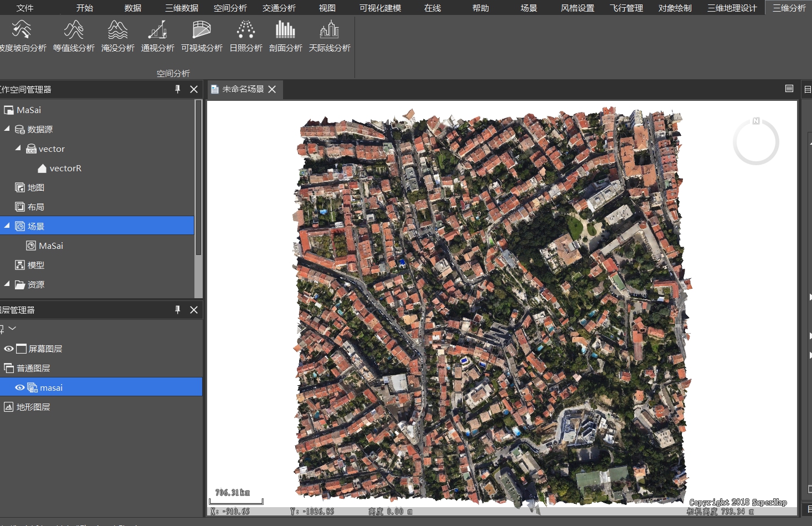Image resolution: width=812 pixels, height=526 pixels.
Task: Pin the workspace manager panel
Action: (178, 89)
